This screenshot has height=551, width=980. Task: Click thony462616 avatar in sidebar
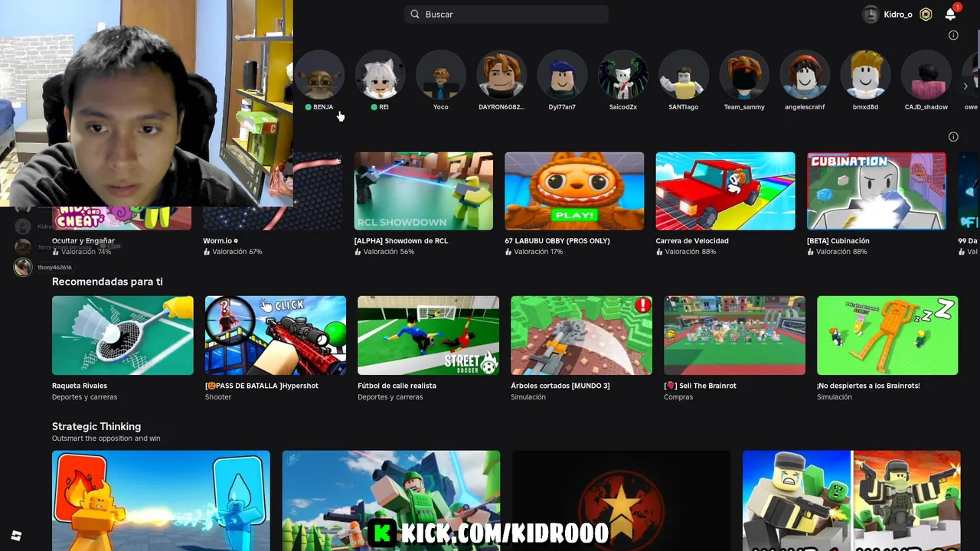click(x=23, y=267)
